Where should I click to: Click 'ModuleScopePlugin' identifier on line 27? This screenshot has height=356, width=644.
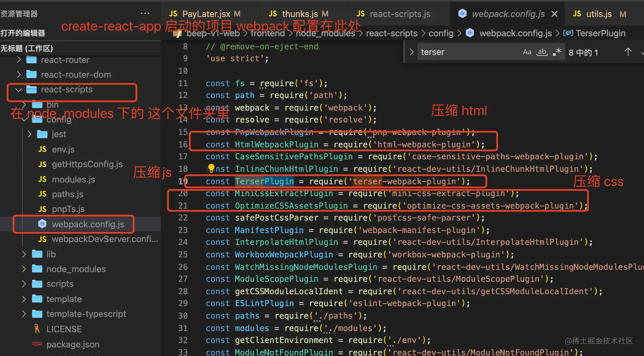[277, 279]
